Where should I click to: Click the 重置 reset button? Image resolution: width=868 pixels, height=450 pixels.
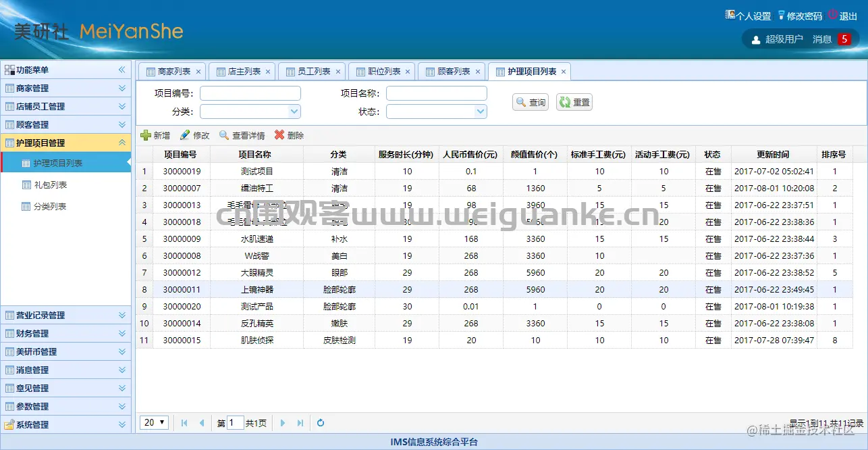coord(574,103)
